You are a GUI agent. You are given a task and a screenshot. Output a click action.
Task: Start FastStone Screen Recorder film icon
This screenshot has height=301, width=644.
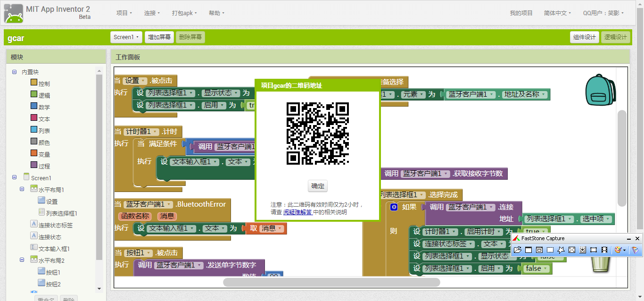(x=604, y=250)
